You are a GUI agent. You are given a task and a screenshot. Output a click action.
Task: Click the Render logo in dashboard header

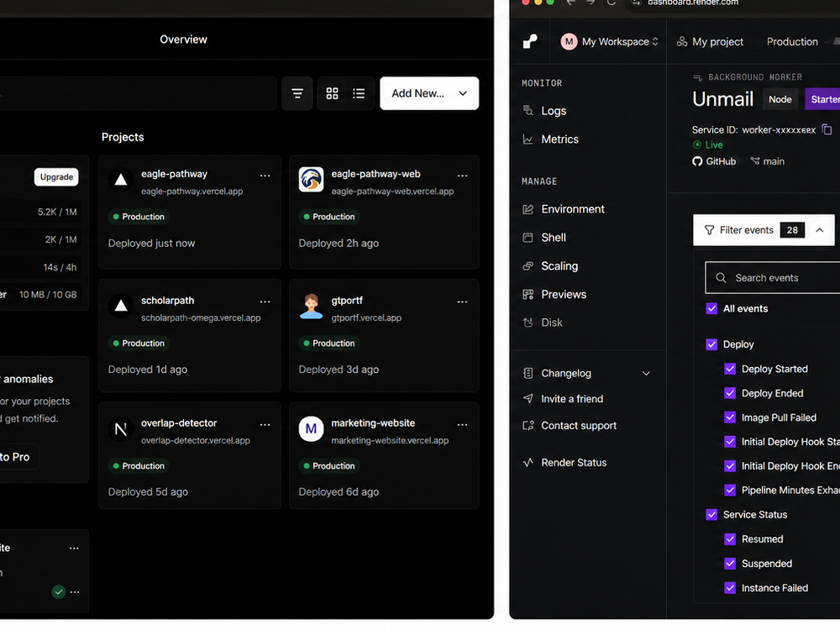[x=530, y=41]
